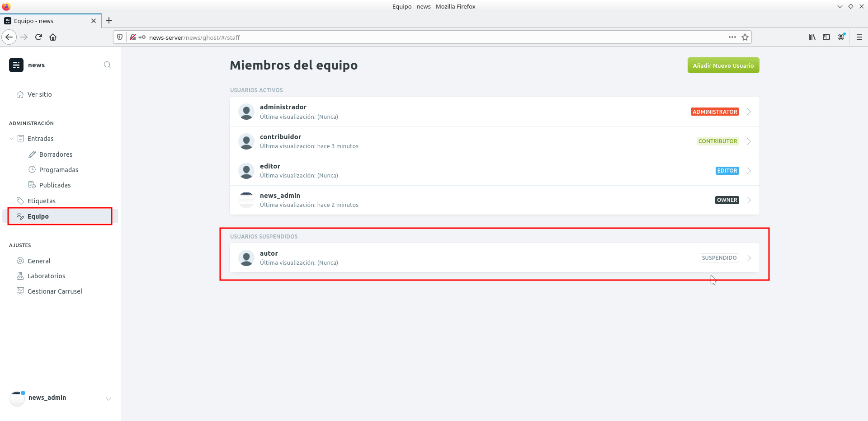Open a new browser tab
Image resolution: width=868 pixels, height=421 pixels.
(x=109, y=21)
